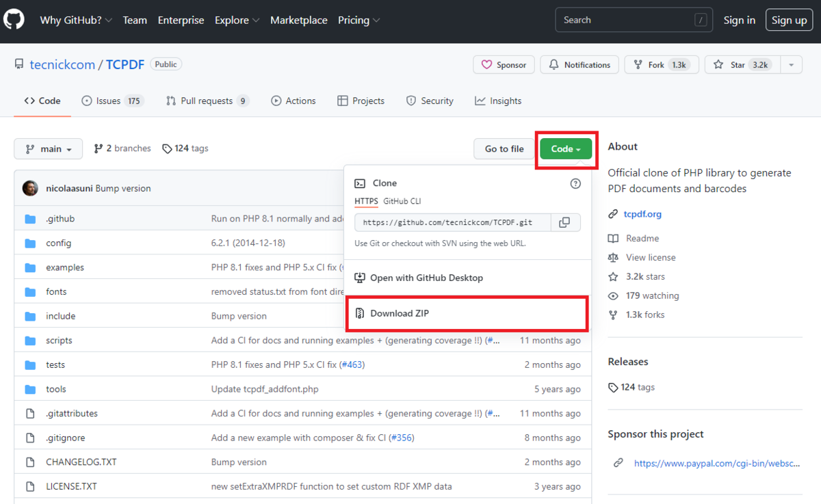Open the dropdown arrow next to Star
Image resolution: width=821 pixels, height=504 pixels.
pyautogui.click(x=791, y=65)
